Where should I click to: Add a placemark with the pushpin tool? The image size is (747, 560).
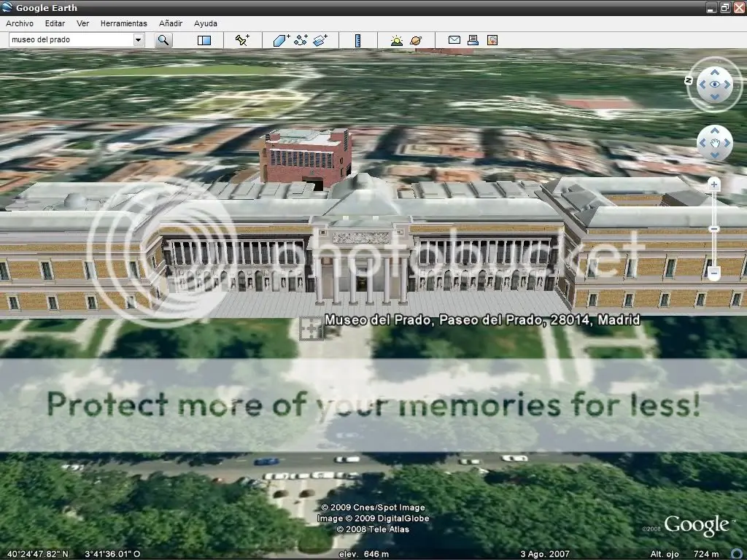[242, 40]
